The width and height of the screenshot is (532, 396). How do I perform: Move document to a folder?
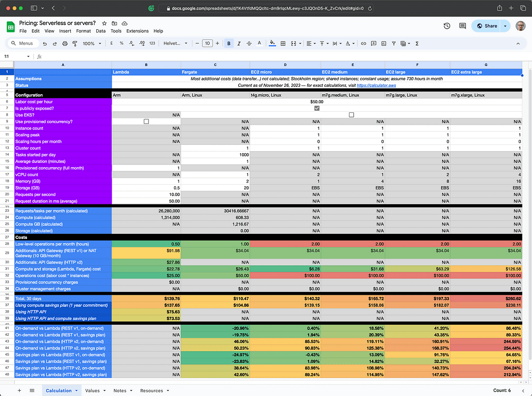click(x=114, y=23)
